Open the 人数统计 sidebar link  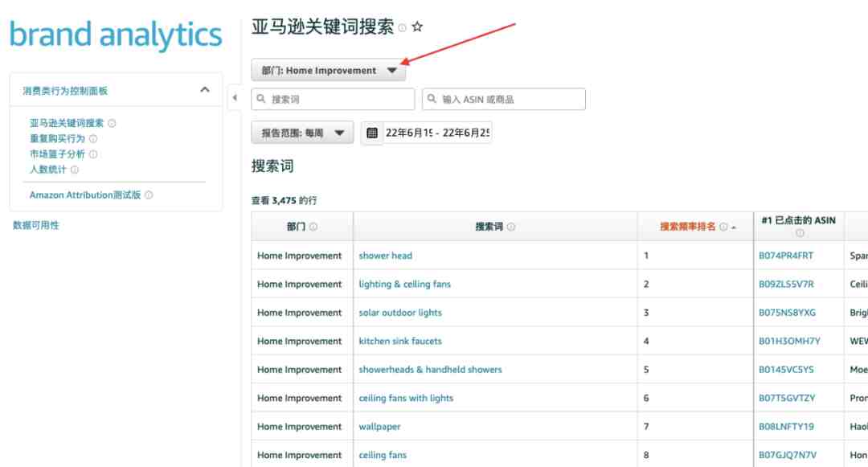pos(47,170)
